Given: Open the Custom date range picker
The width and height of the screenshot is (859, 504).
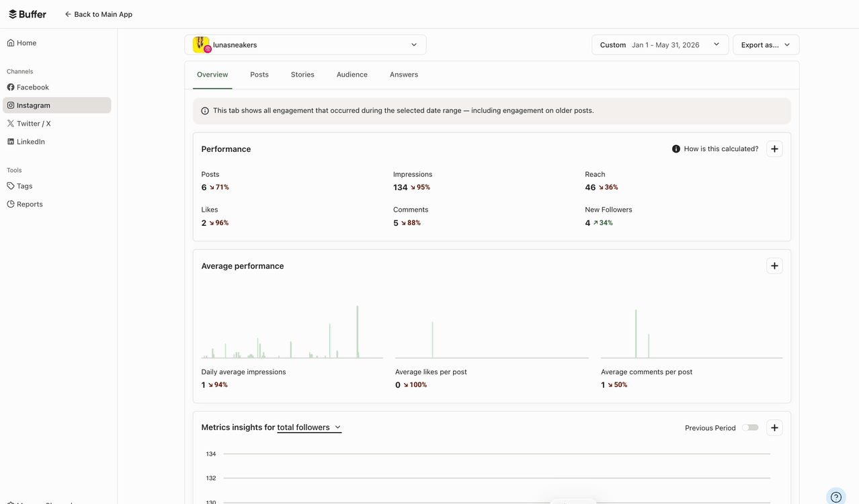Looking at the screenshot, I should tap(660, 45).
